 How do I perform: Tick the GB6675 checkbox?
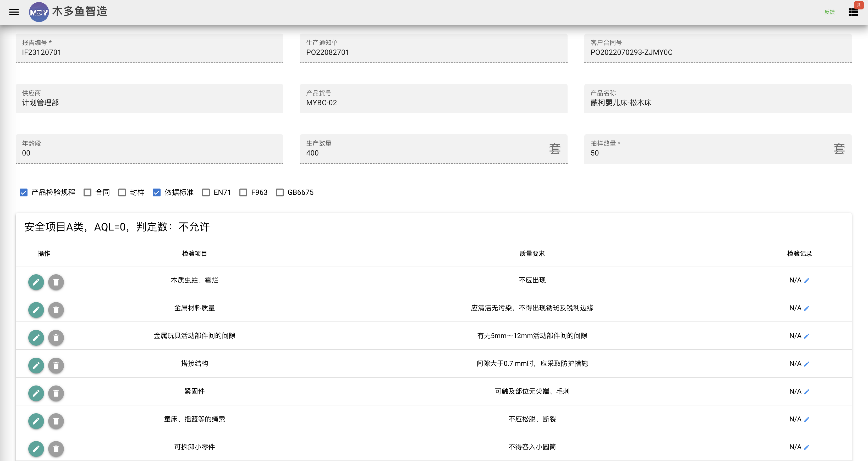point(280,192)
